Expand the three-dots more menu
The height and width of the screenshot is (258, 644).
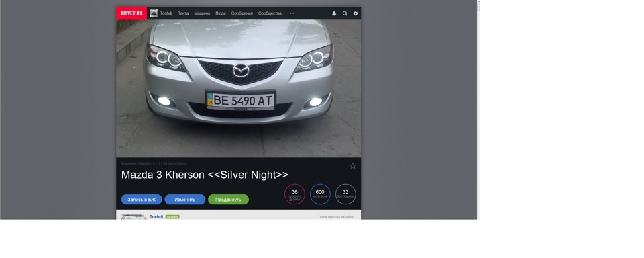[x=290, y=13]
